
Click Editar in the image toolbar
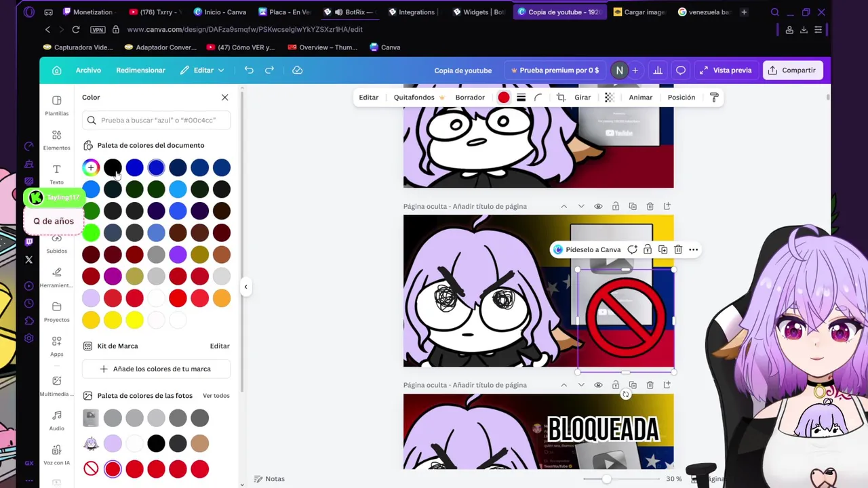pyautogui.click(x=369, y=98)
